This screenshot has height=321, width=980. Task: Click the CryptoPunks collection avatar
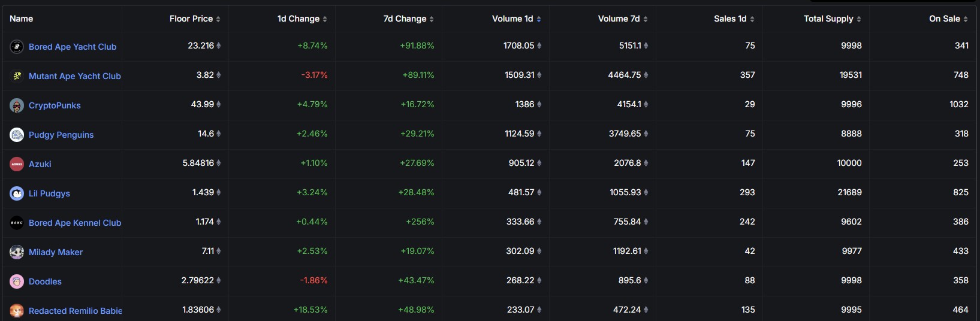tap(17, 105)
